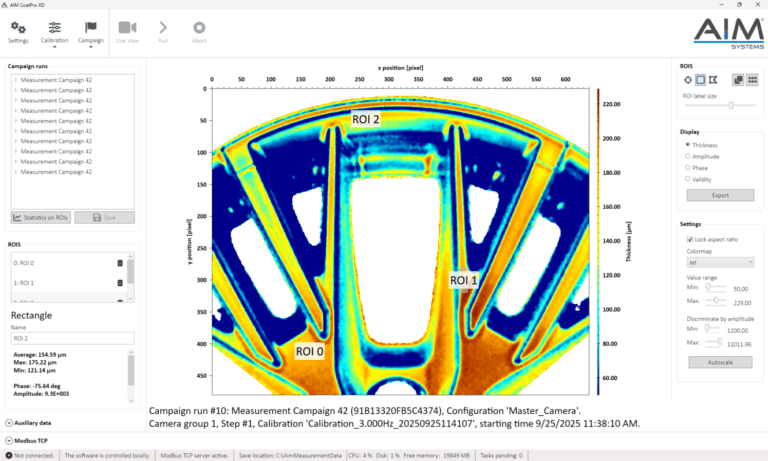768x461 pixels.
Task: Delete ROI 0 with trash icon
Action: (120, 263)
